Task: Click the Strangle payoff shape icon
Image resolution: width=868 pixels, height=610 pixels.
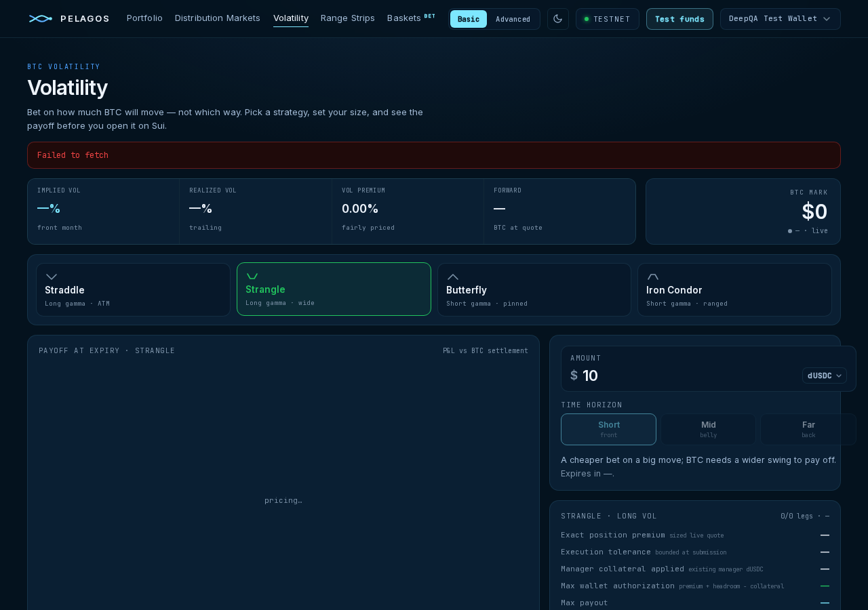Action: (x=252, y=276)
